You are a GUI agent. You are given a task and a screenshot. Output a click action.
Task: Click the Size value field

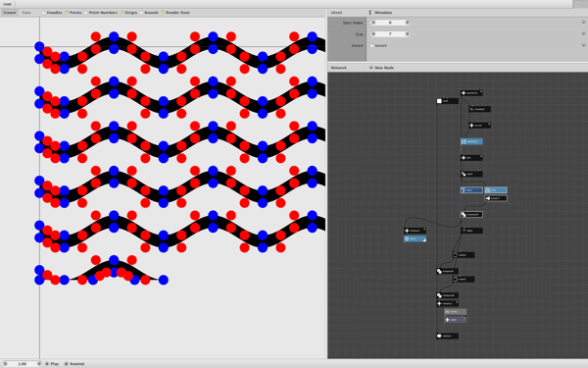tap(390, 34)
